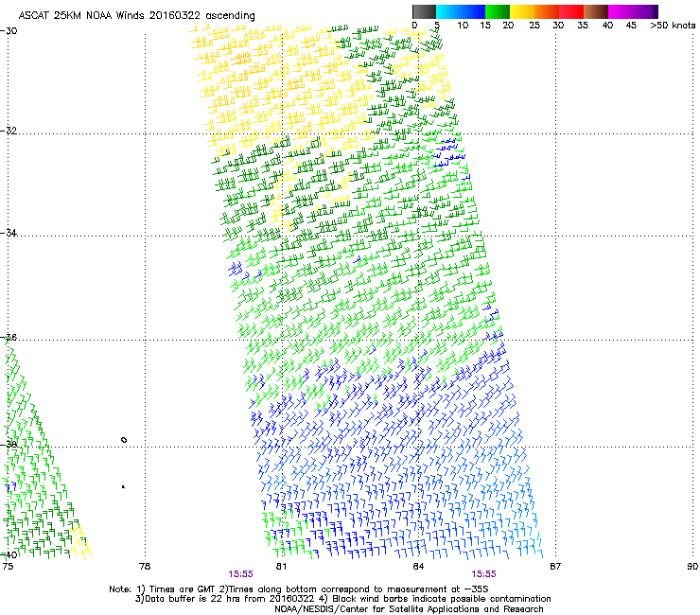The height and width of the screenshot is (615, 700).
Task: Click the note line about the 22 hr data buffer
Action: pos(342,599)
